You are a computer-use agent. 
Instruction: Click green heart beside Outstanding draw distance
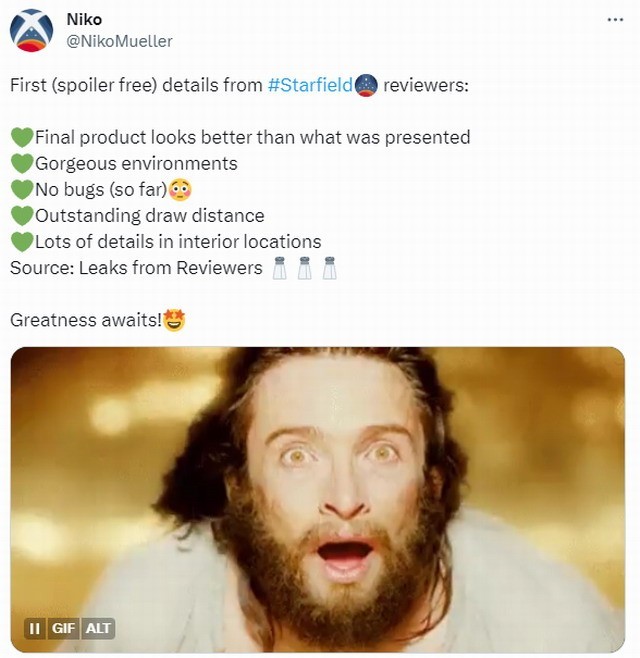point(22,216)
